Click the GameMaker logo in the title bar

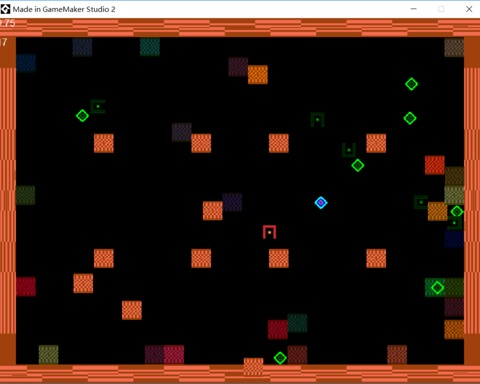click(5, 9)
